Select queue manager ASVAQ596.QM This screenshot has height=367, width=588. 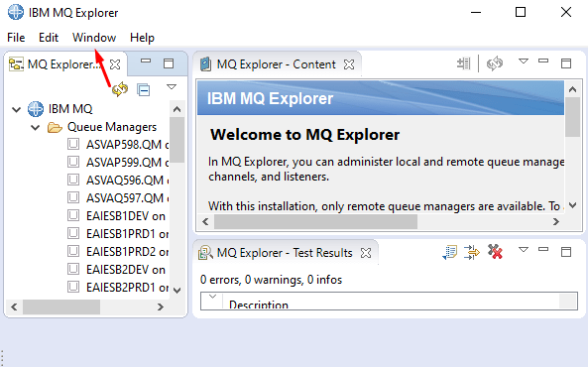(127, 181)
